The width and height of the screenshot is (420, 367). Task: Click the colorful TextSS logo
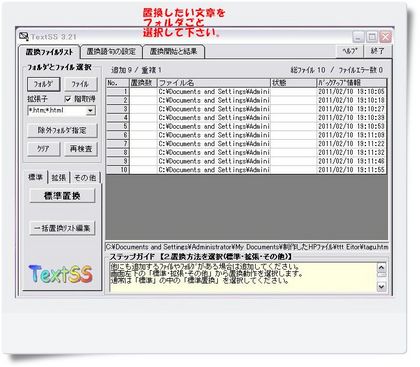pyautogui.click(x=61, y=274)
